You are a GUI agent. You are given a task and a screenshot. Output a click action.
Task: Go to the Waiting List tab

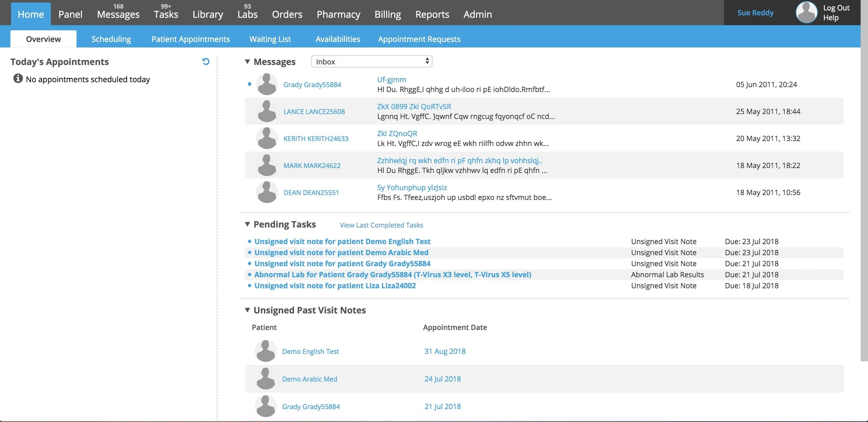coord(270,39)
